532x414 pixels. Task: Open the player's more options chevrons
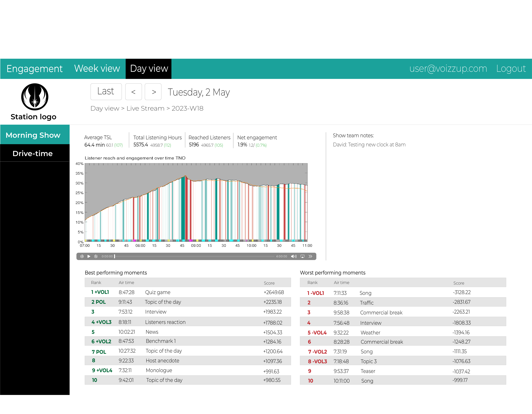tap(310, 256)
